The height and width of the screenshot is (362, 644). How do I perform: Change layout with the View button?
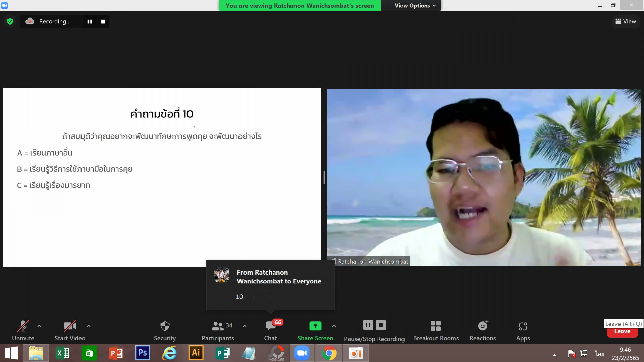click(626, 21)
